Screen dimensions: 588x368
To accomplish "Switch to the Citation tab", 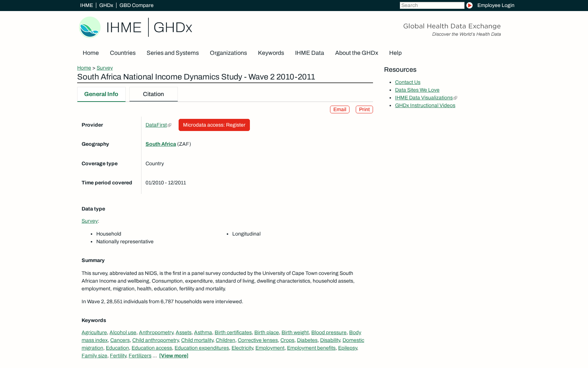I will 154,94.
